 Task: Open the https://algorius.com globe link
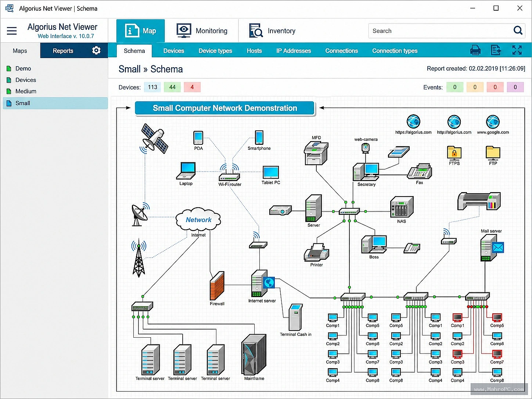pos(413,122)
